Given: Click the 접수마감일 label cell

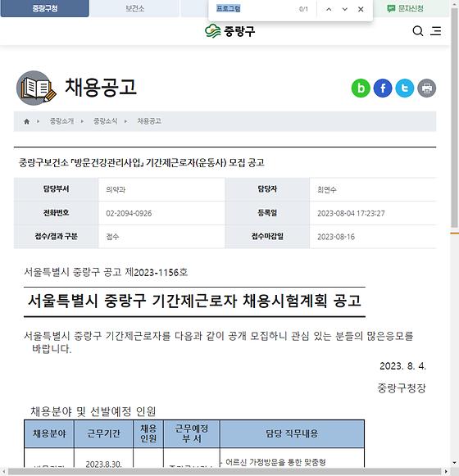Looking at the screenshot, I should tap(267, 237).
